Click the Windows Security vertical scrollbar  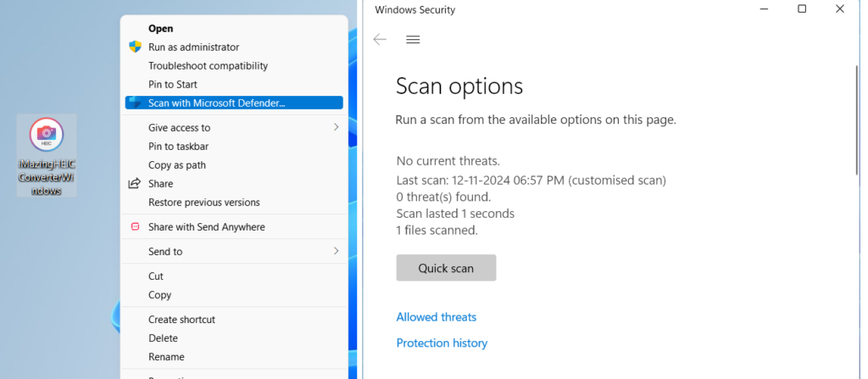tap(858, 120)
